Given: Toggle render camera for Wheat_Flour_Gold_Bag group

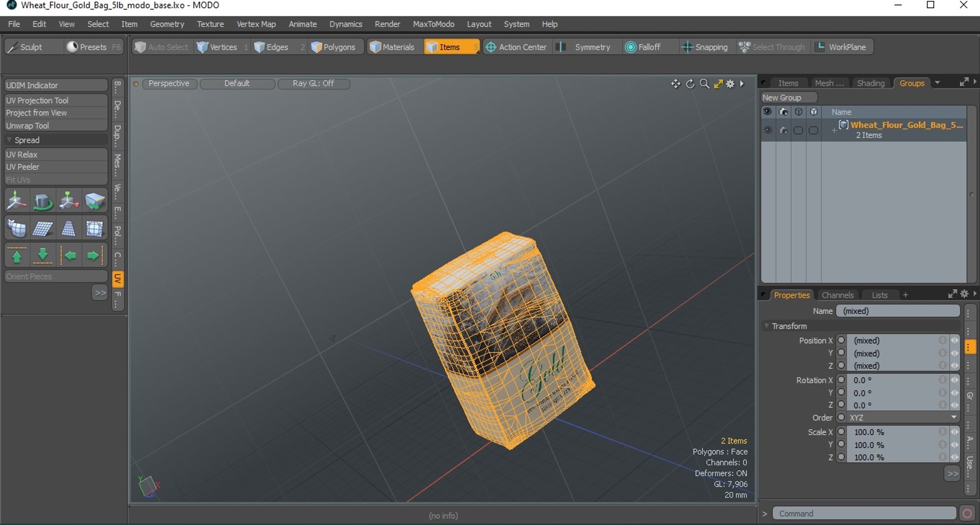Looking at the screenshot, I should point(783,130).
